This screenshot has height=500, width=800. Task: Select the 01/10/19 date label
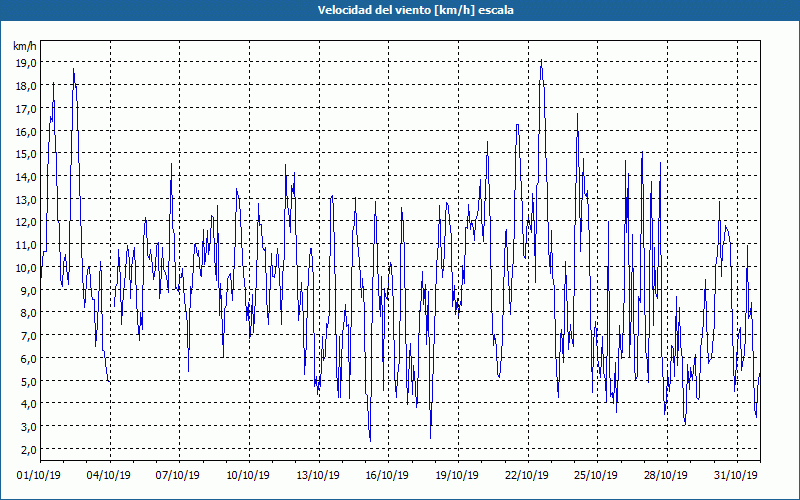[x=39, y=475]
